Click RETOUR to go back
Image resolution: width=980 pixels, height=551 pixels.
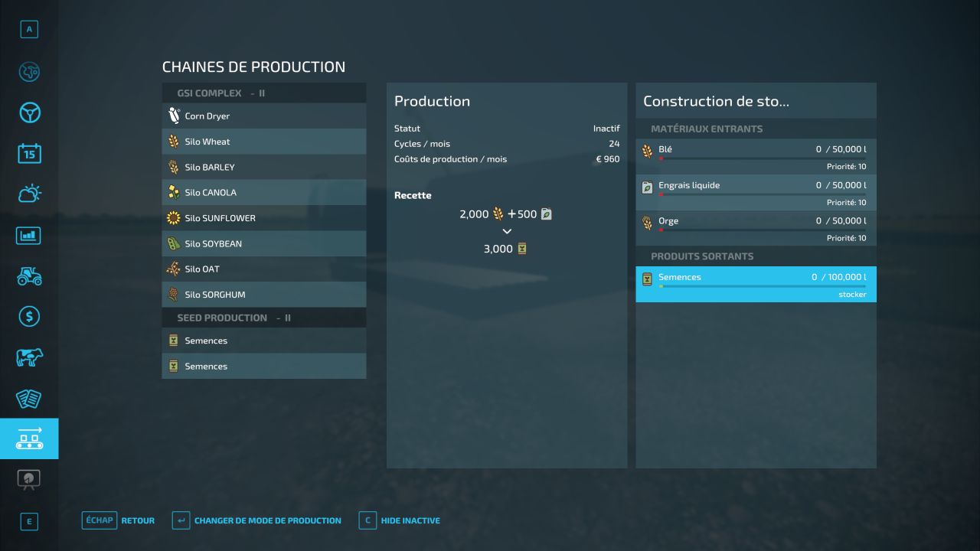point(138,520)
